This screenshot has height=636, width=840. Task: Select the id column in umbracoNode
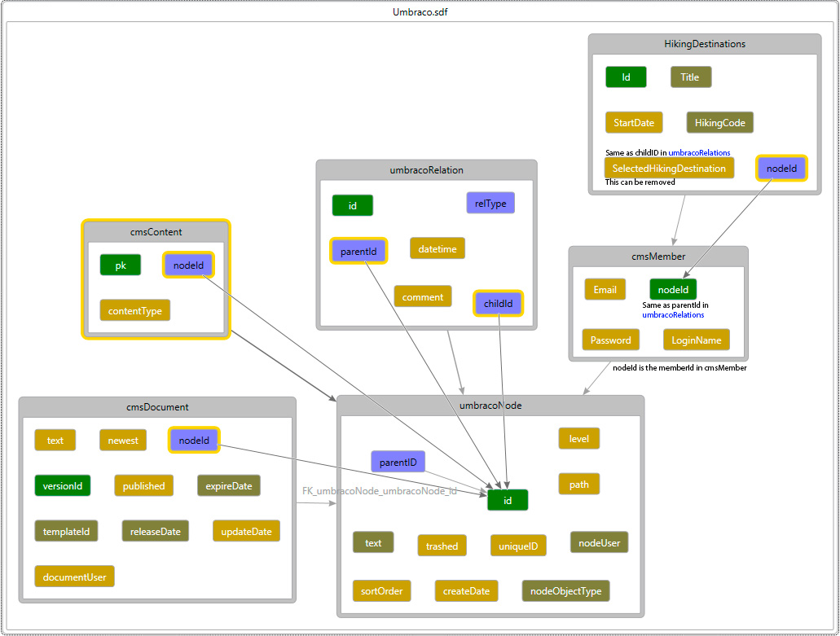coord(508,501)
